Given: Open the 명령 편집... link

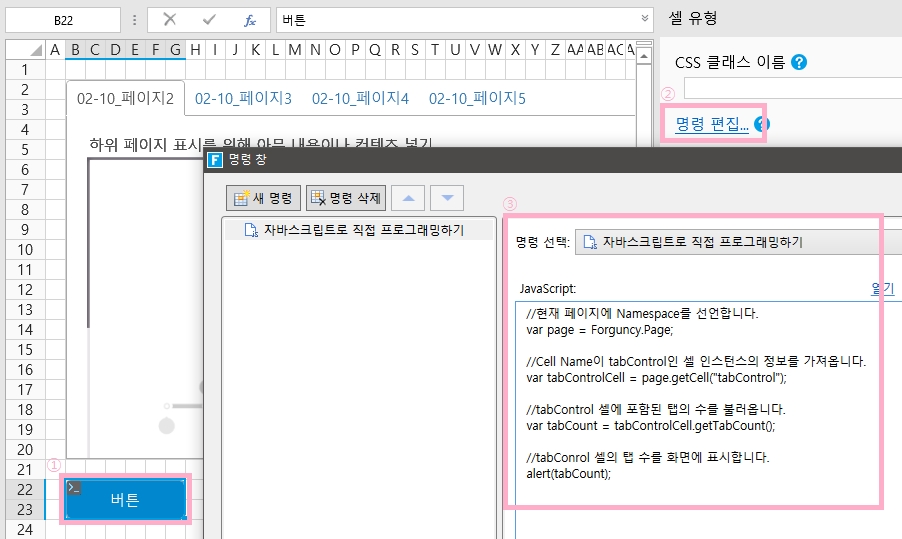Looking at the screenshot, I should tap(711, 124).
